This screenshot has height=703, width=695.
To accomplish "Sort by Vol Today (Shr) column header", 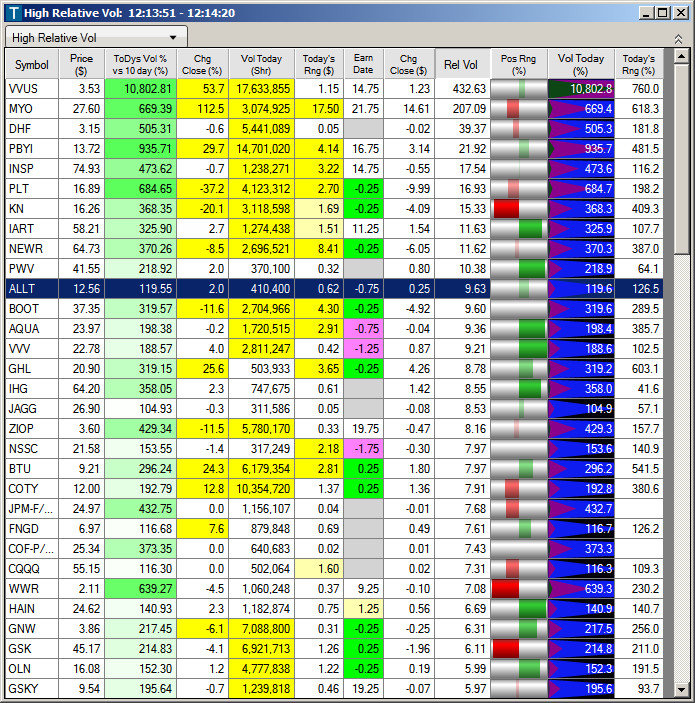I will click(x=261, y=65).
